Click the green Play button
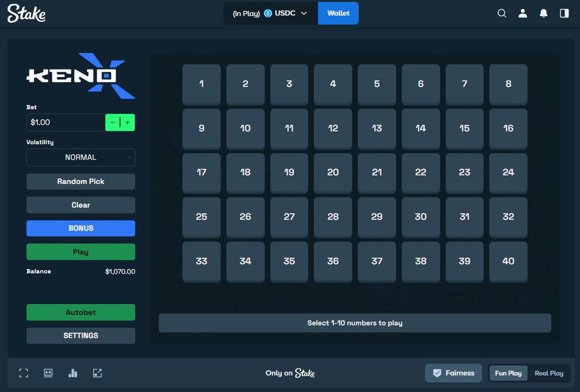This screenshot has height=392, width=580. tap(81, 252)
